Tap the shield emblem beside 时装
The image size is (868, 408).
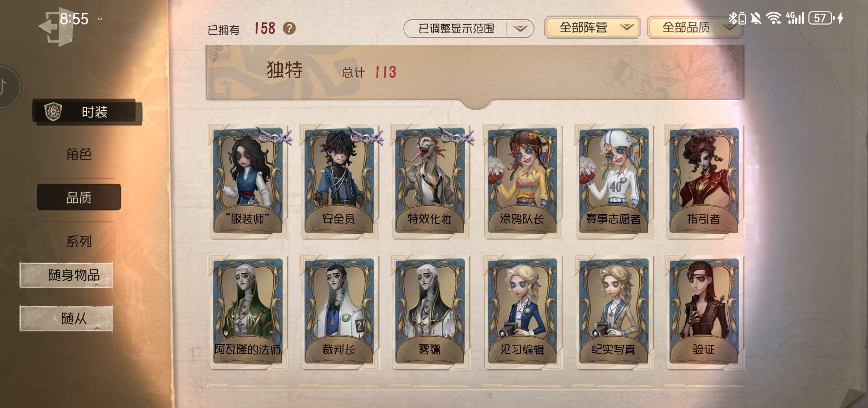(x=53, y=111)
